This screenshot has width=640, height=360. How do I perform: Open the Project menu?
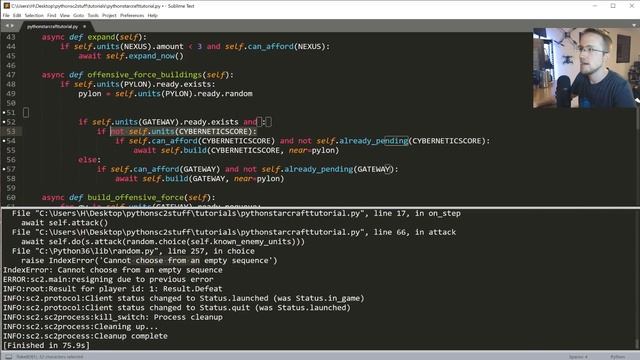109,16
